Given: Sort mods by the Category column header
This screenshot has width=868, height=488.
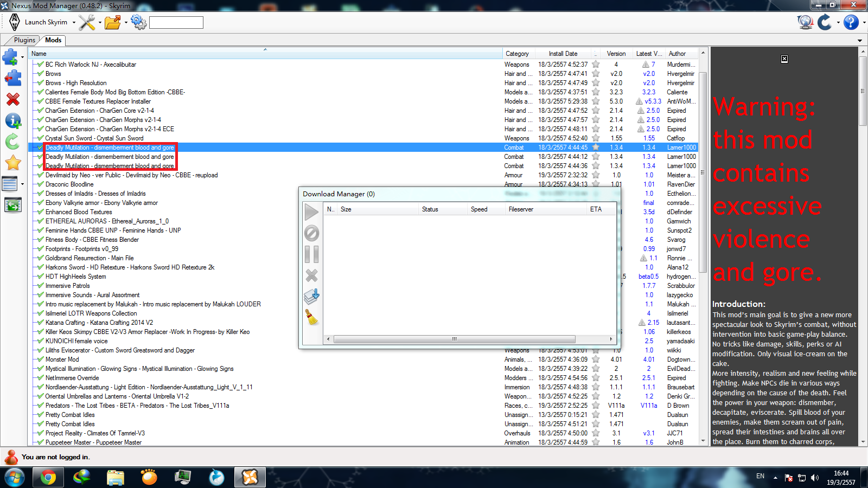Looking at the screenshot, I should [x=519, y=54].
